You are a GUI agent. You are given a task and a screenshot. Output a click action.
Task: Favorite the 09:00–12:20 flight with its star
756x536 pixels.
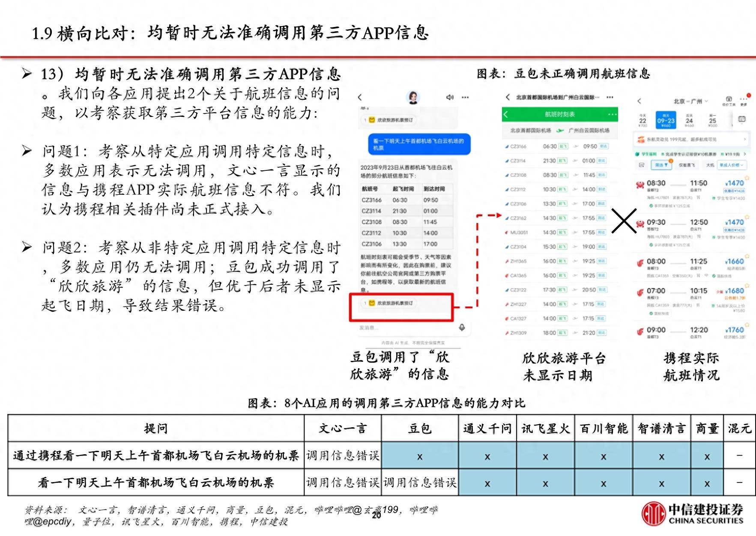pos(747,325)
